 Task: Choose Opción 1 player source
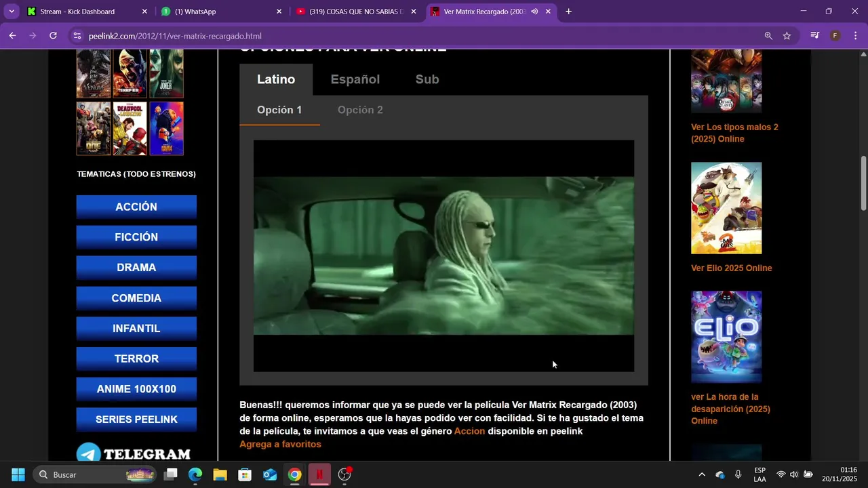tap(279, 110)
